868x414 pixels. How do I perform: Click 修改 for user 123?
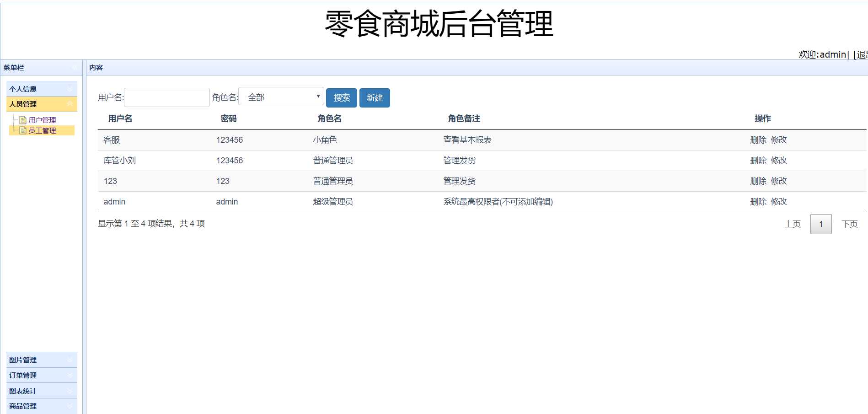(779, 181)
